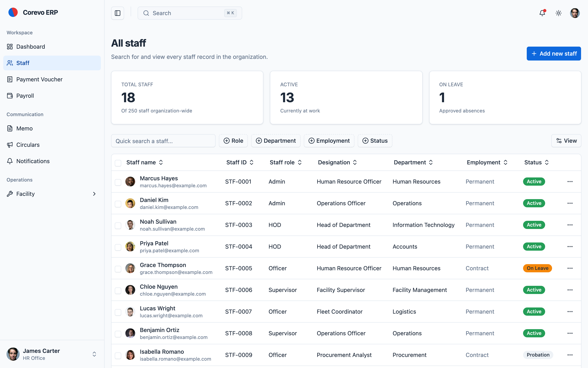Viewport: 588px width, 368px height.
Task: Focus the Quick search a staff field
Action: click(163, 141)
